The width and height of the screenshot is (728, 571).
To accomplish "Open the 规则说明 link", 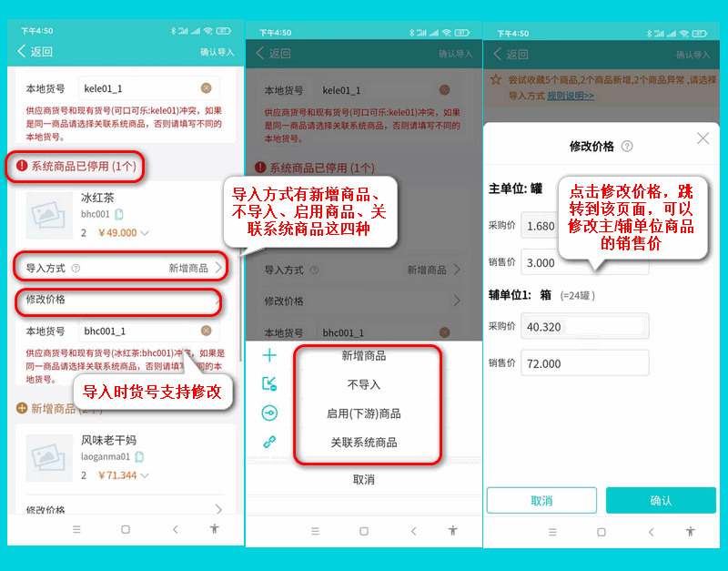I will (x=571, y=96).
